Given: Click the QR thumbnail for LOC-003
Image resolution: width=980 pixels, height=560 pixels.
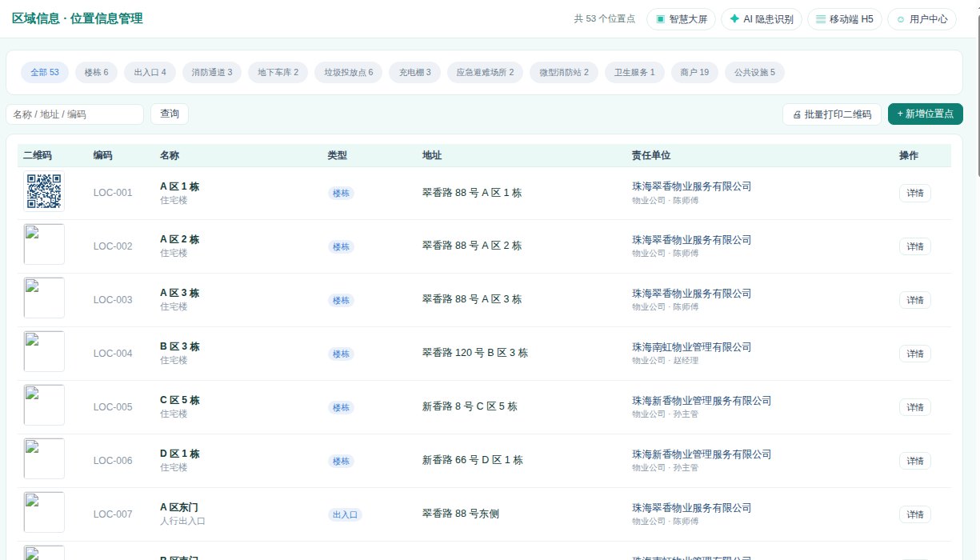Looking at the screenshot, I should (x=44, y=298).
